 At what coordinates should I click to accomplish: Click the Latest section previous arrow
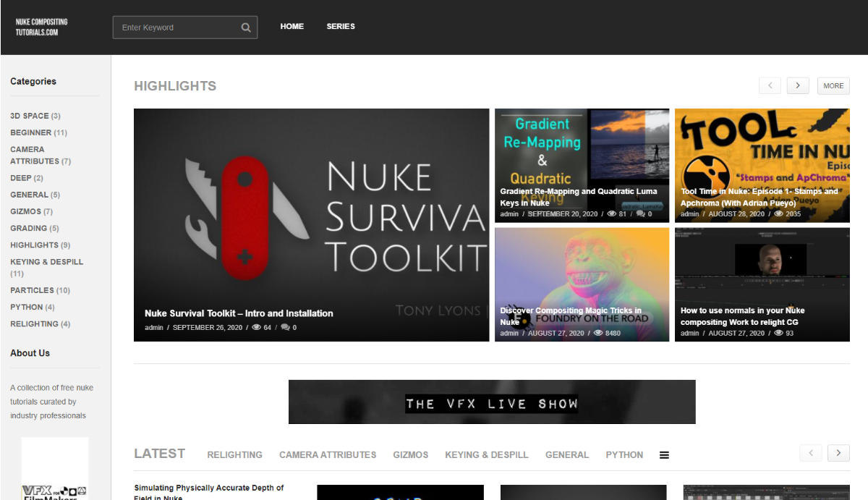point(810,453)
